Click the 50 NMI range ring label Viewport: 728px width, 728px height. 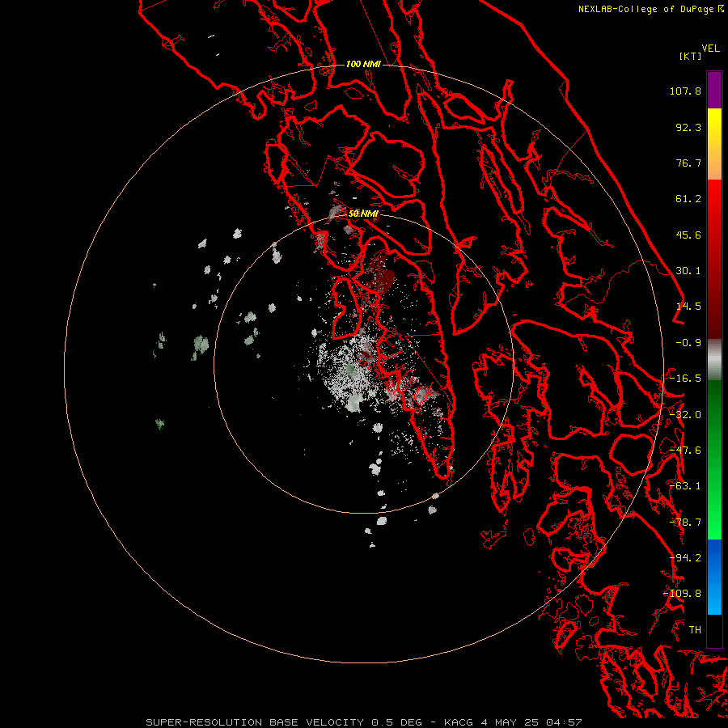tap(363, 214)
